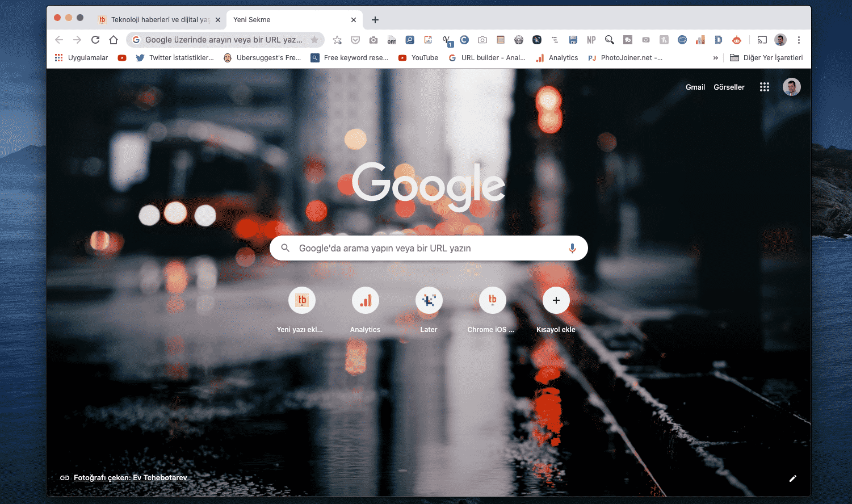The image size is (852, 504).
Task: Open Ubersuggest's Free bookmark
Action: tap(262, 58)
